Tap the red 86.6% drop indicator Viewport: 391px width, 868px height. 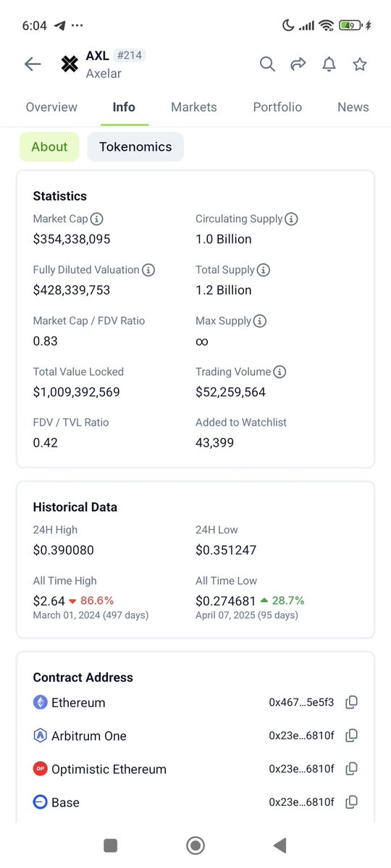[91, 601]
